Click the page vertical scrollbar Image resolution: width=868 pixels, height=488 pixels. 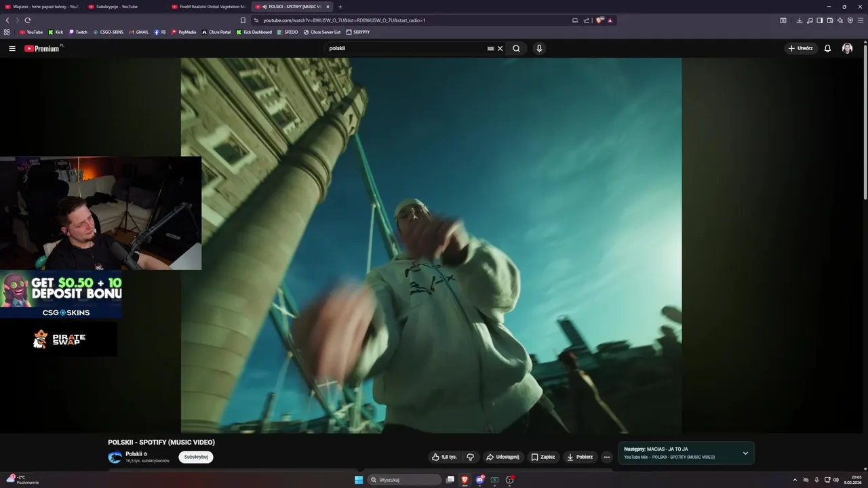coord(865,122)
